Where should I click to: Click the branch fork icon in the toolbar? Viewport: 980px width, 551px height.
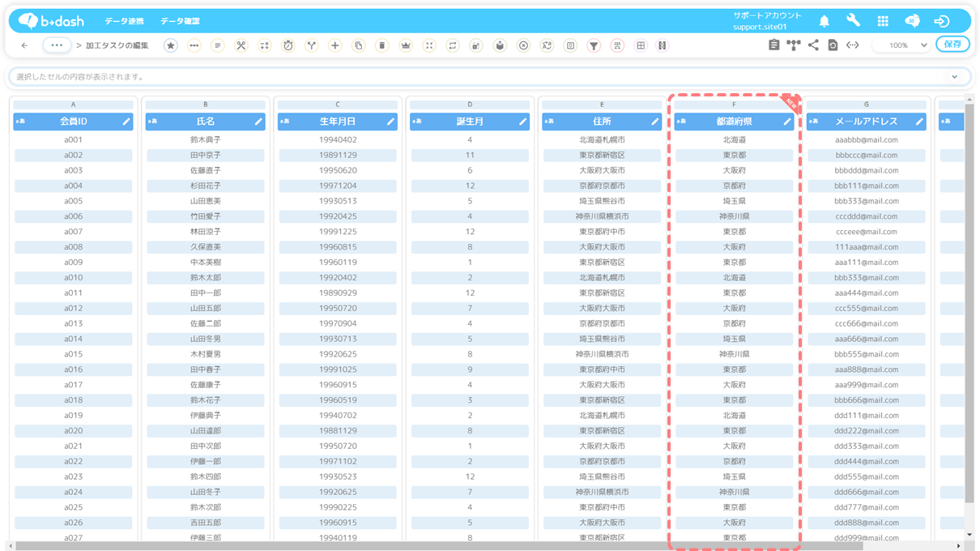[311, 45]
